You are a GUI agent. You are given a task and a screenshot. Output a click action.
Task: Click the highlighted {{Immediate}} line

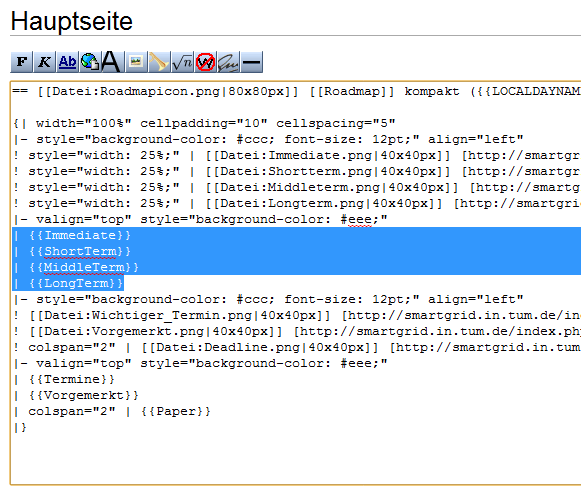tap(296, 235)
